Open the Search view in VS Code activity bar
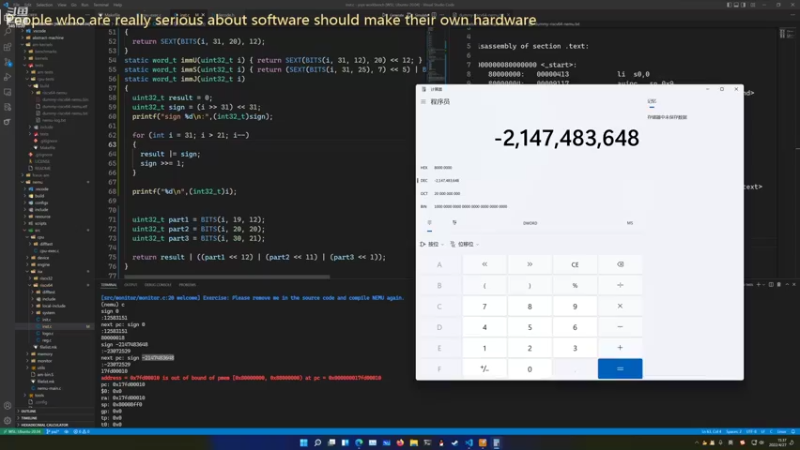Image resolution: width=800 pixels, height=450 pixels. (7, 32)
